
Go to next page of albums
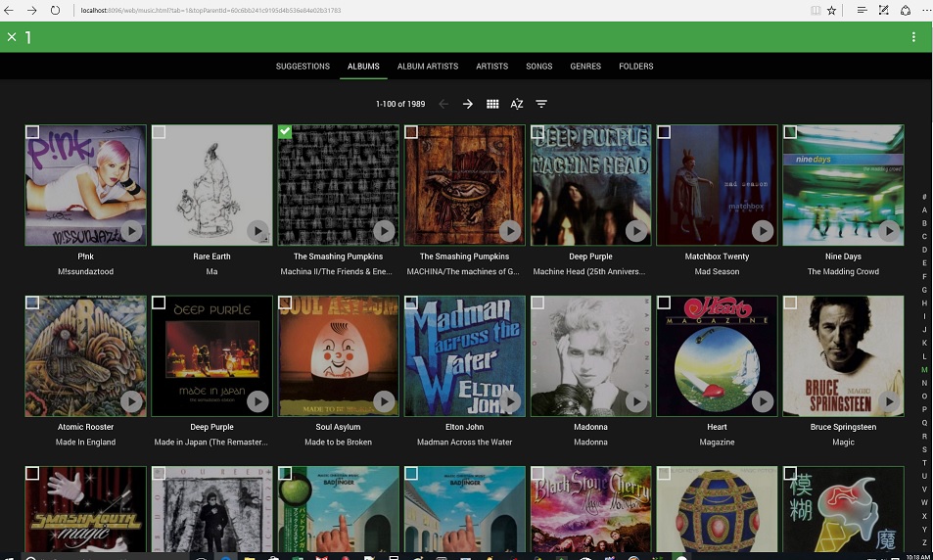pos(468,104)
